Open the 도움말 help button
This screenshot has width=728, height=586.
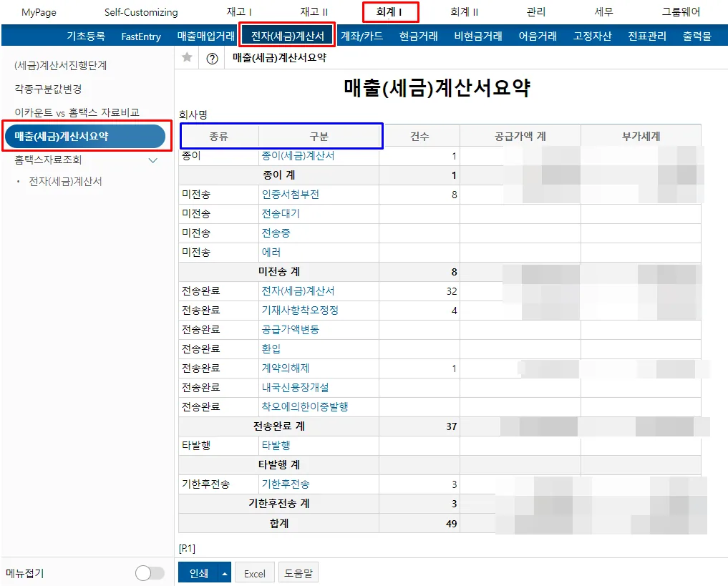(x=299, y=573)
